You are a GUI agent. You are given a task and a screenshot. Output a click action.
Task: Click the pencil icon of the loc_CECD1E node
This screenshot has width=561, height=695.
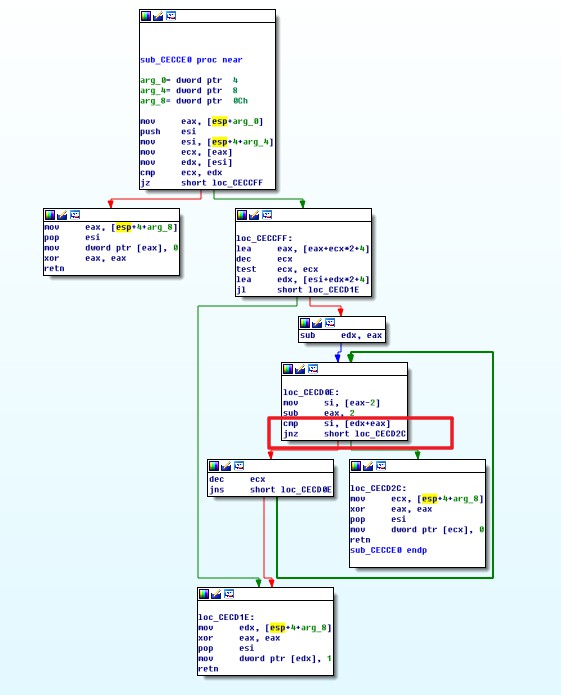click(216, 594)
